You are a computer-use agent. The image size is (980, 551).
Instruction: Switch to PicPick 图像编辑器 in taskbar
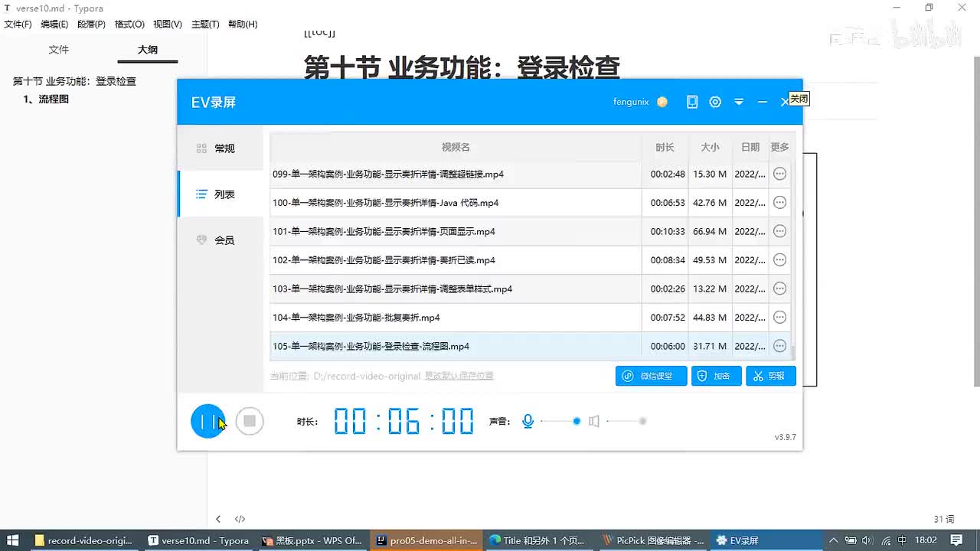tap(653, 540)
